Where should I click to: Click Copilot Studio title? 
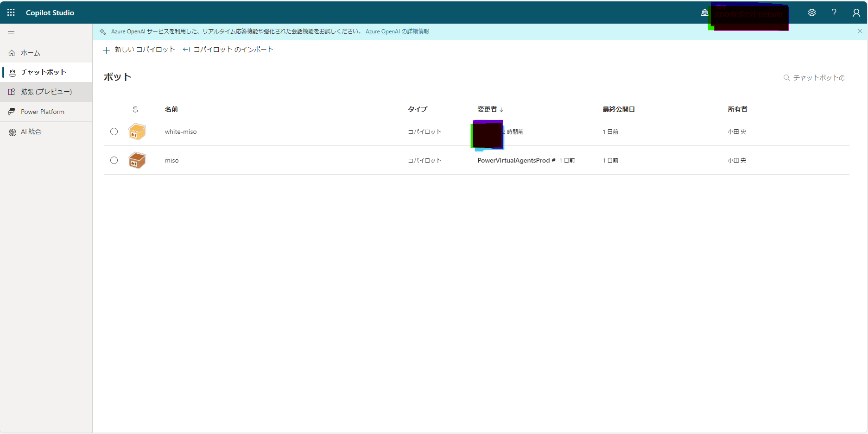[50, 13]
